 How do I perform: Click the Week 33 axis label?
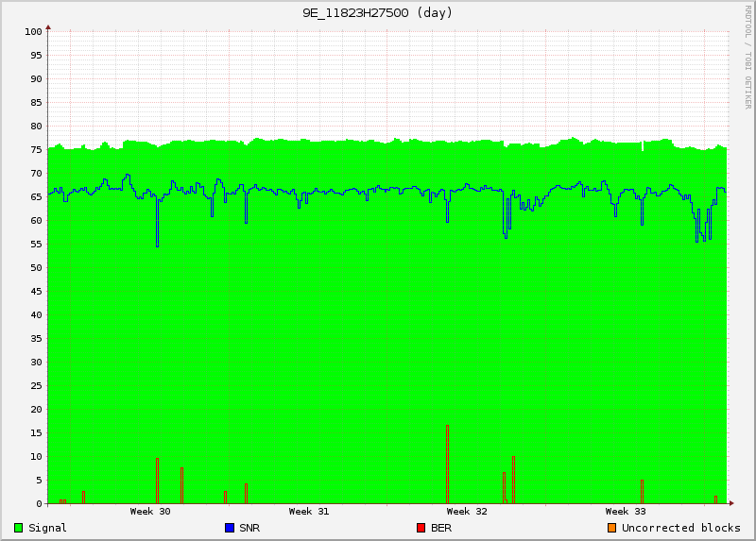[626, 512]
